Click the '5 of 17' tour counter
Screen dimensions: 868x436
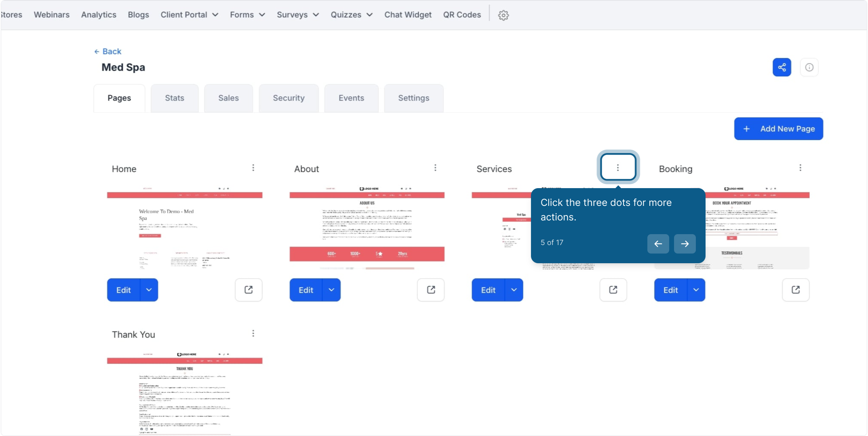[x=552, y=243]
